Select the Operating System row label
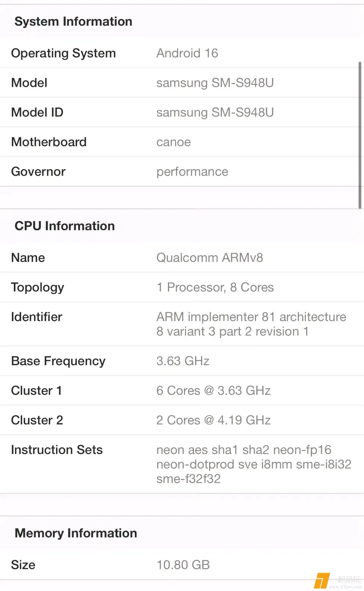Screen dimensions: 364x591 pyautogui.click(x=63, y=53)
